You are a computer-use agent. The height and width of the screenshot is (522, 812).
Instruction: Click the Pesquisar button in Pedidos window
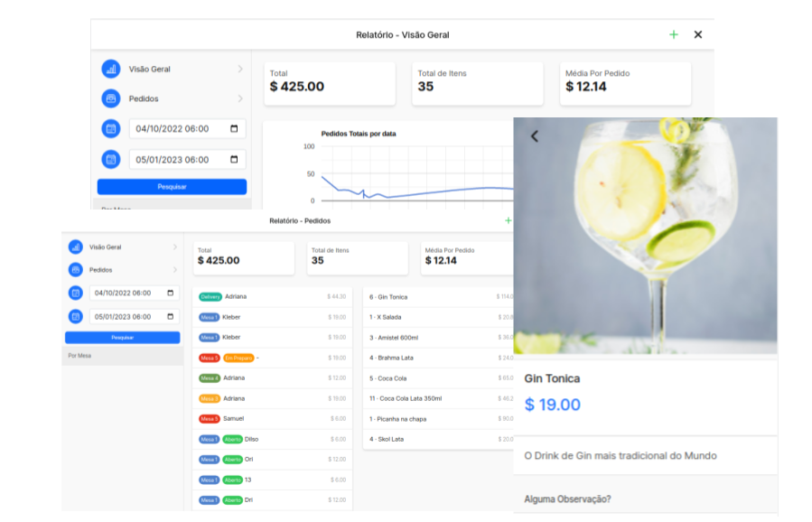click(x=122, y=338)
